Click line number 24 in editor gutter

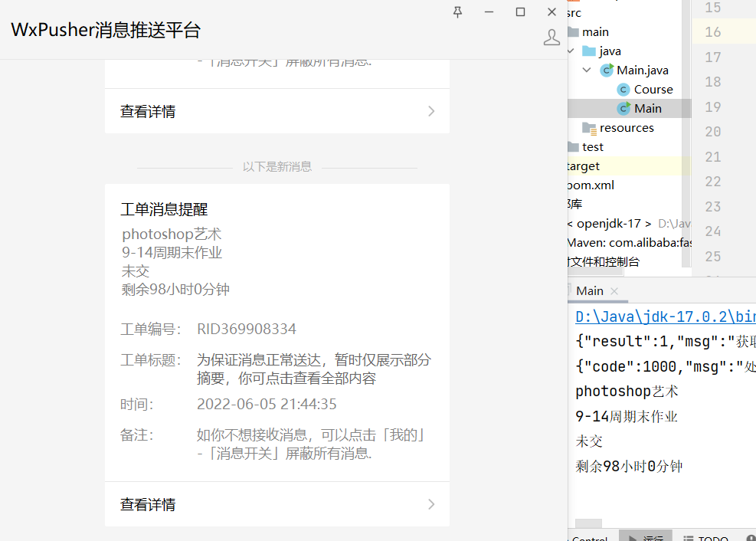pos(712,231)
